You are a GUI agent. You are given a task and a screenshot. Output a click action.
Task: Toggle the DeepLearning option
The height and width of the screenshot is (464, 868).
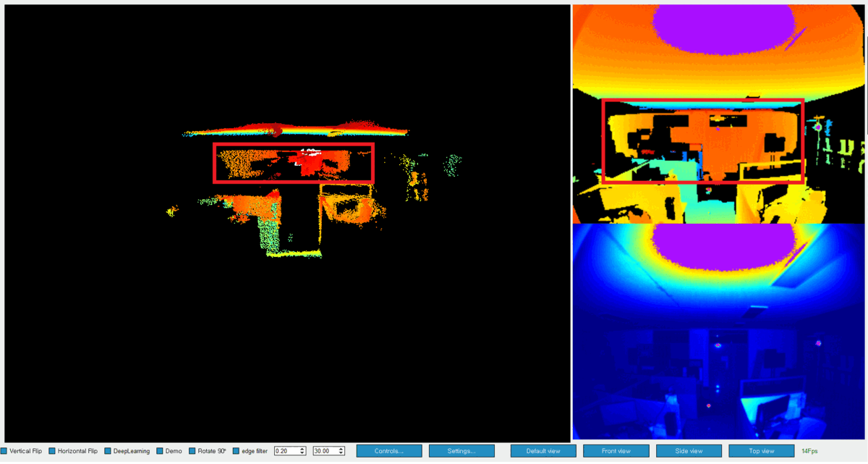106,450
